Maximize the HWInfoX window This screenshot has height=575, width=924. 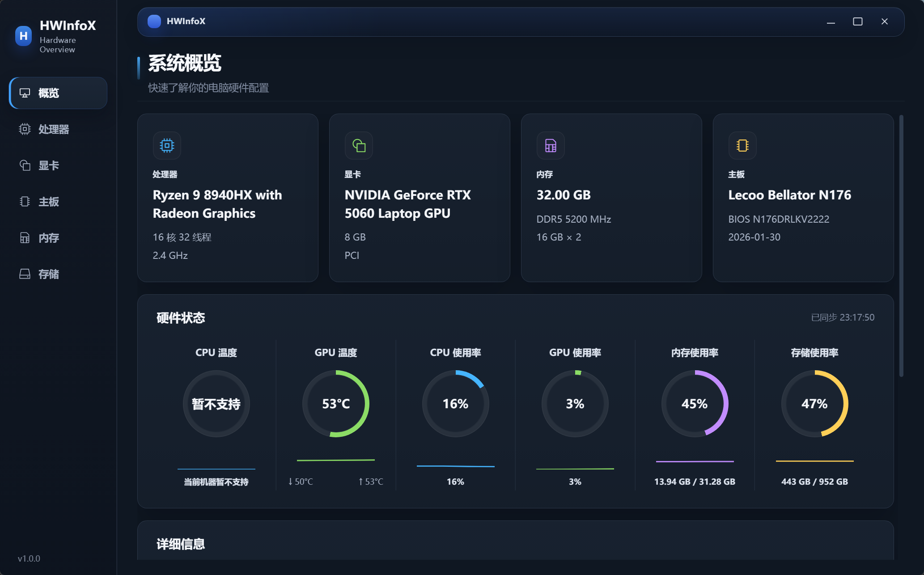point(857,21)
